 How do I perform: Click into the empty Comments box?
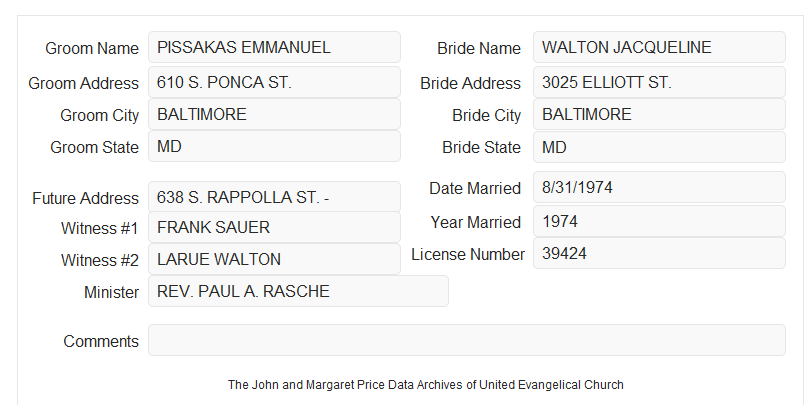[467, 340]
